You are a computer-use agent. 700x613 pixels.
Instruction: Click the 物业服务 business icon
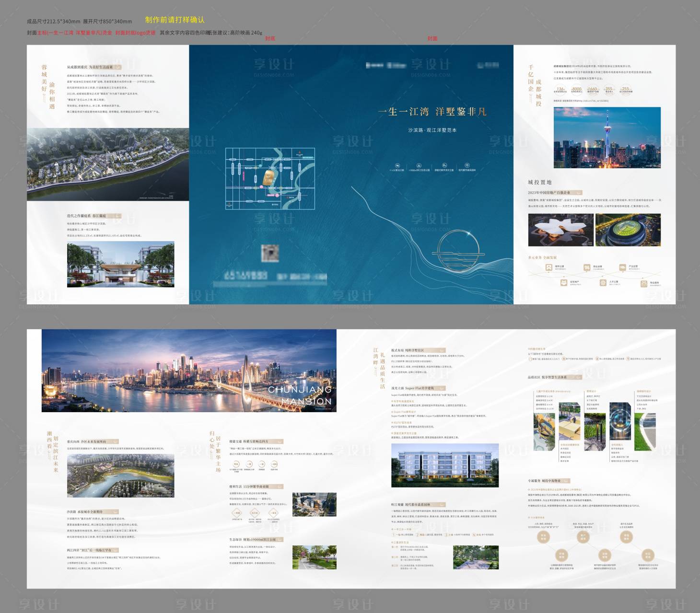[643, 284]
